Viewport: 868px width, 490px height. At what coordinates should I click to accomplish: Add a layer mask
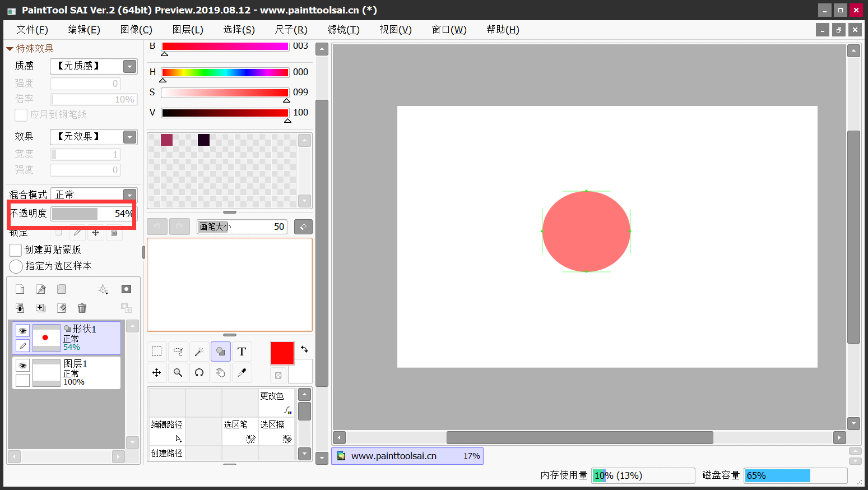(127, 289)
